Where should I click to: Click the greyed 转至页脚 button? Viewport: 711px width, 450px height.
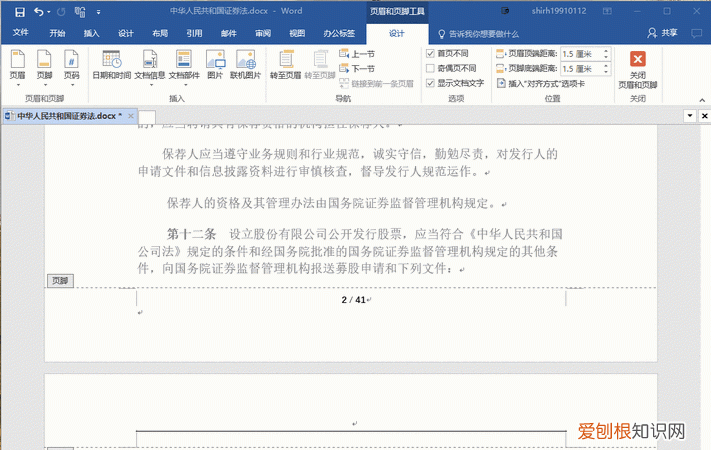[x=320, y=65]
